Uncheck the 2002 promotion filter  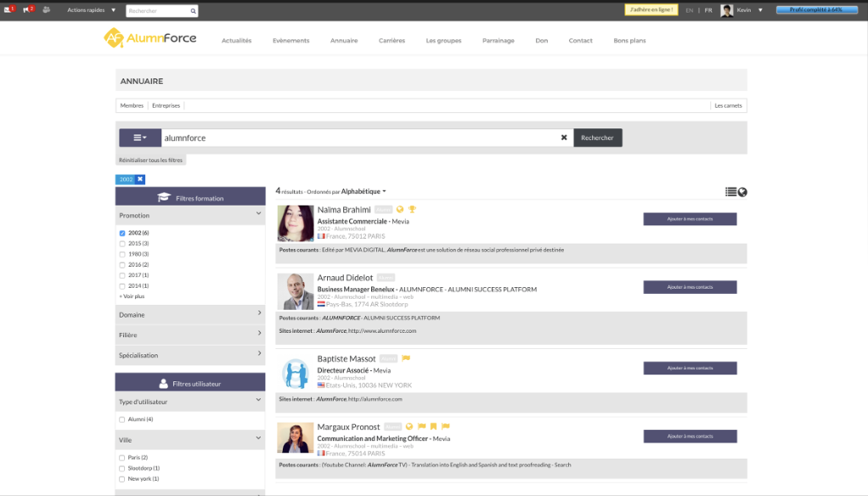pos(122,233)
